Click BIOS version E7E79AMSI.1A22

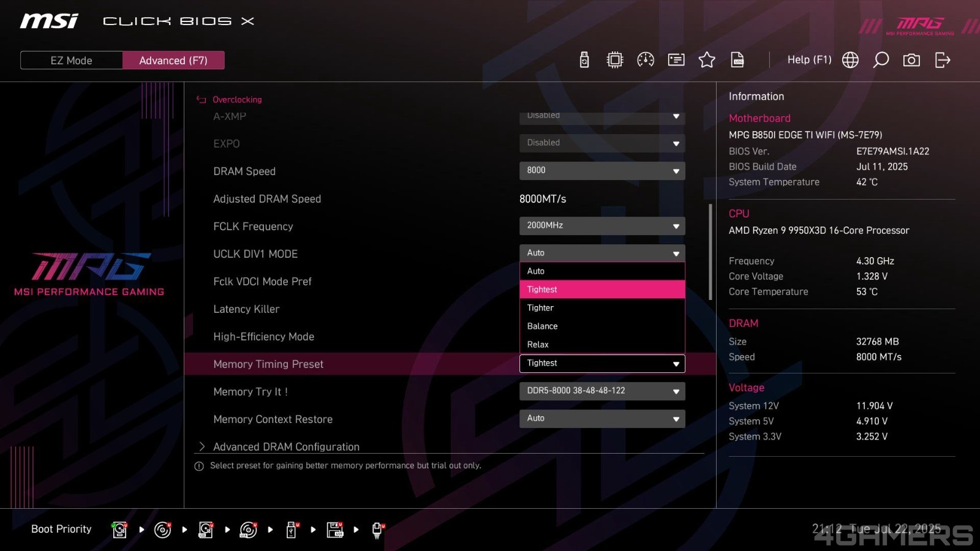click(892, 151)
